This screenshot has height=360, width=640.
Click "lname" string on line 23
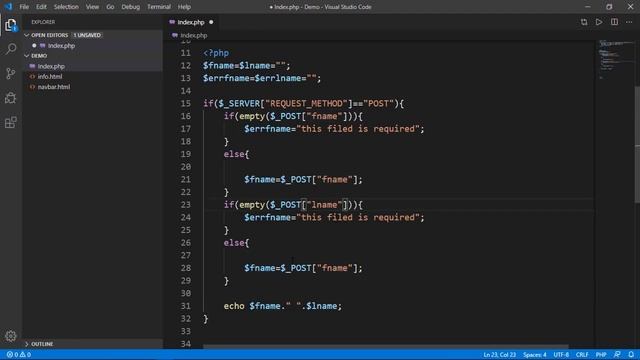[x=324, y=205]
